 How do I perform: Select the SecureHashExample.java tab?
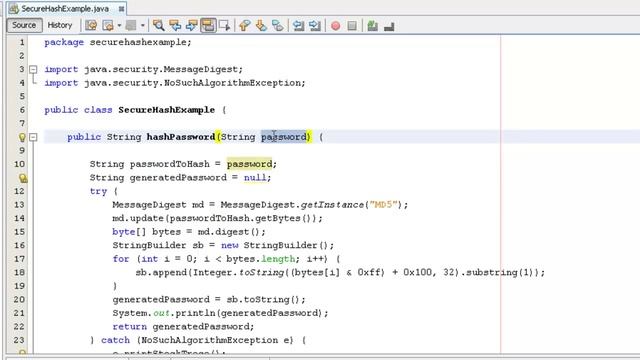pos(65,9)
